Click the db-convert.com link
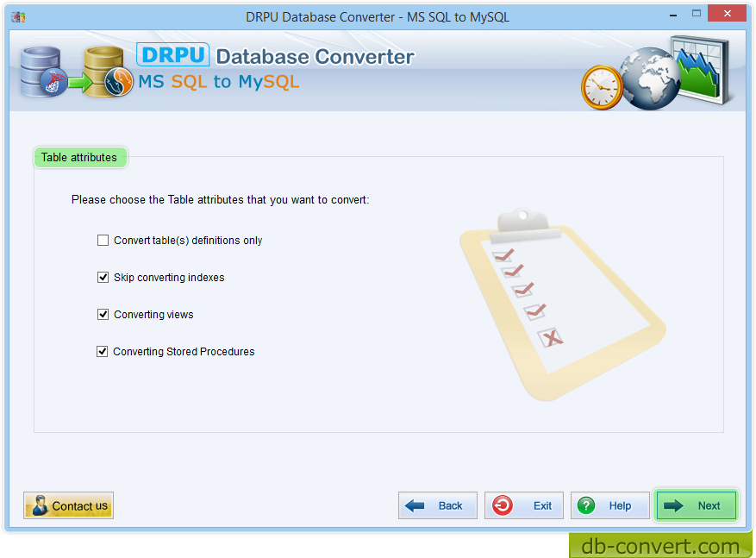This screenshot has height=558, width=756. pyautogui.click(x=660, y=546)
